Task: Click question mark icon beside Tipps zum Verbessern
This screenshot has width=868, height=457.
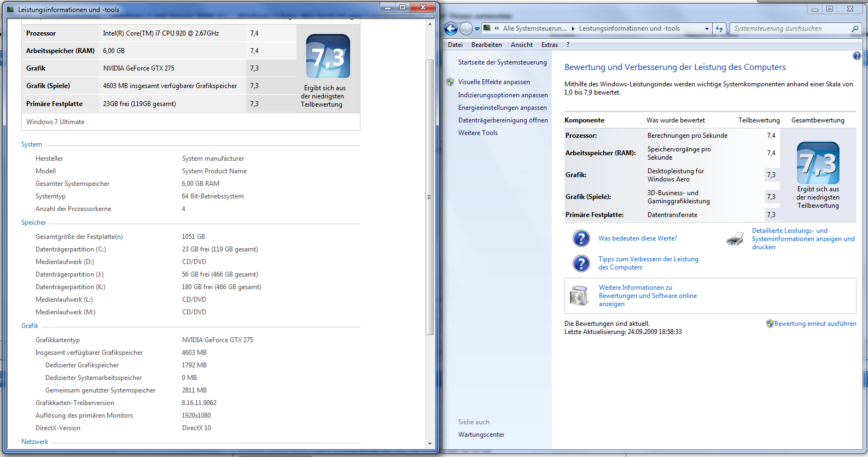Action: click(x=581, y=263)
